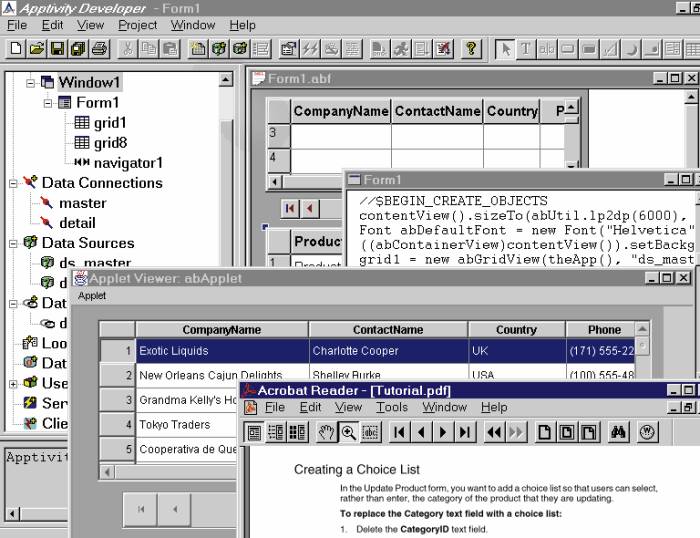Open Apptivity Developer's File menu

[17, 25]
